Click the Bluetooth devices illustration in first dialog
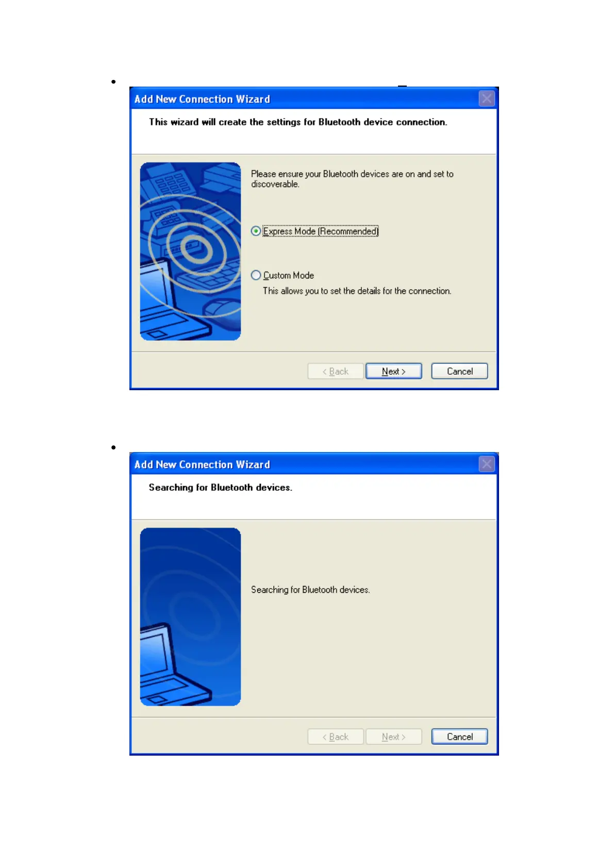The height and width of the screenshot is (868, 614). (x=190, y=252)
